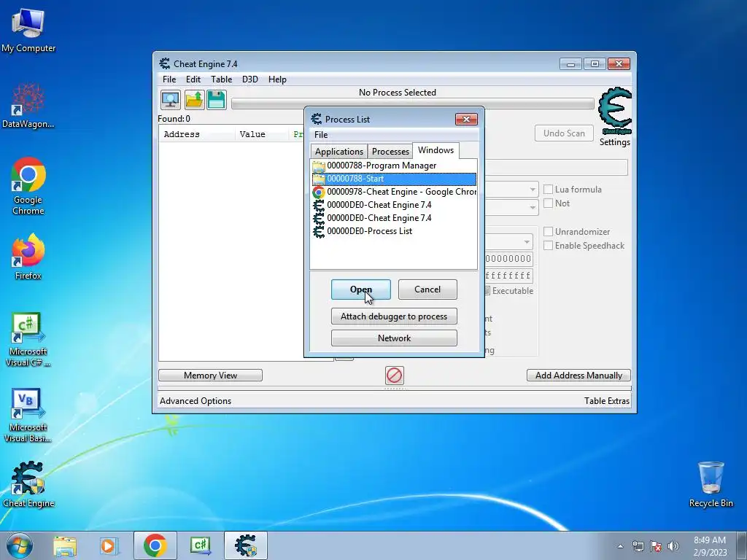Image resolution: width=747 pixels, height=560 pixels.
Task: Open the Edit menu
Action: 193,79
